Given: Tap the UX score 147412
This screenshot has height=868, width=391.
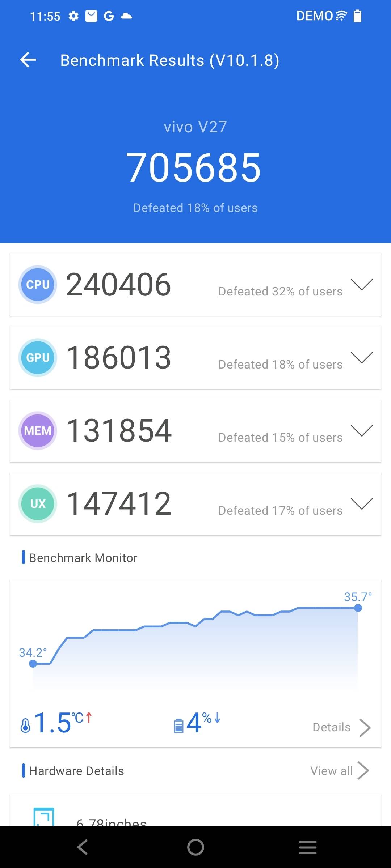Looking at the screenshot, I should pos(118,504).
